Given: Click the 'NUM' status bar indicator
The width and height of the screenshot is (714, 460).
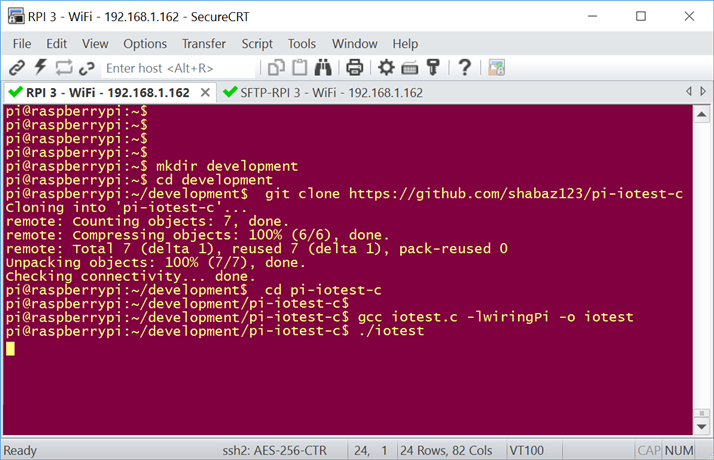Looking at the screenshot, I should (x=679, y=450).
